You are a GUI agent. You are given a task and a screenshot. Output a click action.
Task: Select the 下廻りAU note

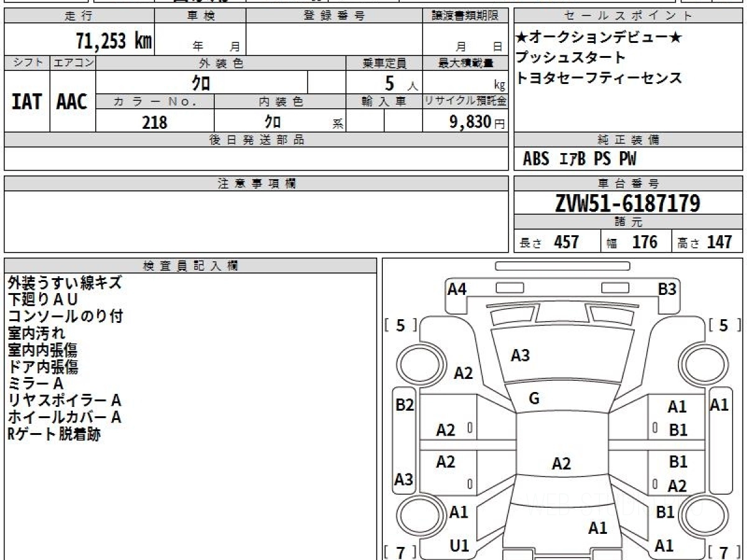pyautogui.click(x=43, y=299)
